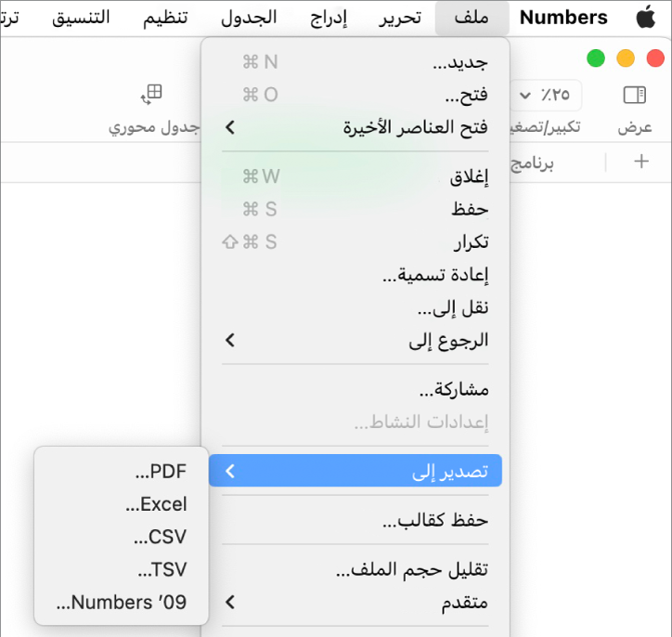
Task: Open the Organize (تنظيم) menu
Action: tap(165, 17)
